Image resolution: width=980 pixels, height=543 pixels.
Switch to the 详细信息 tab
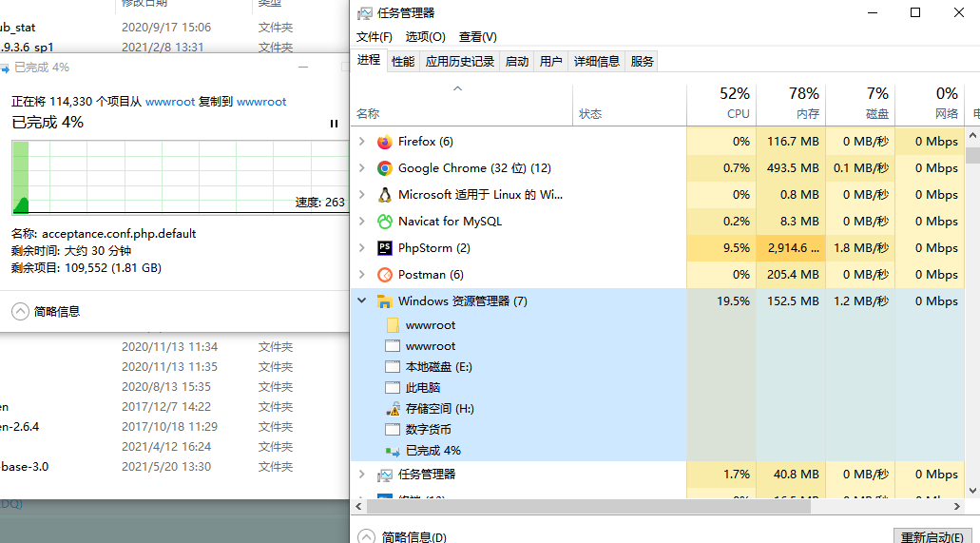point(597,61)
